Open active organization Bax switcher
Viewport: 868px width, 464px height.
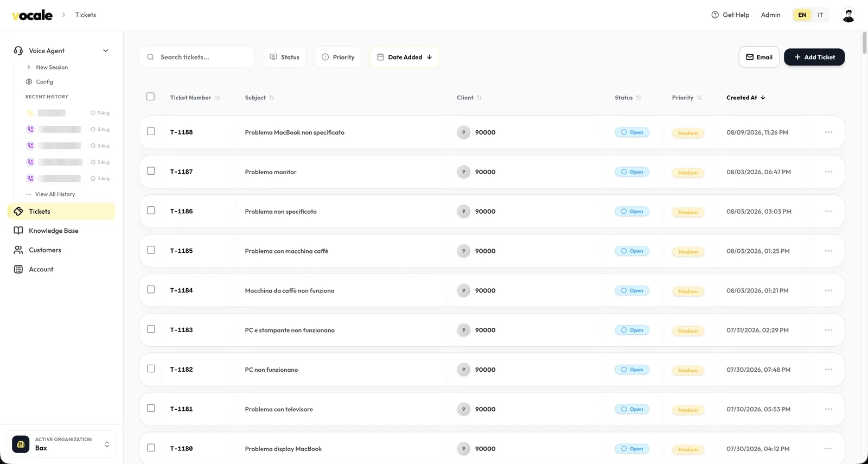pos(62,444)
